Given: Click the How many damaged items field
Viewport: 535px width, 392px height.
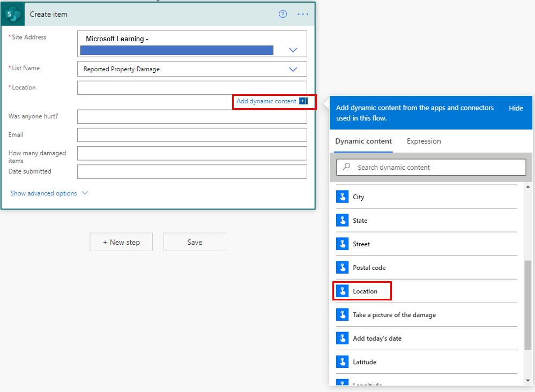Looking at the screenshot, I should click(x=192, y=153).
